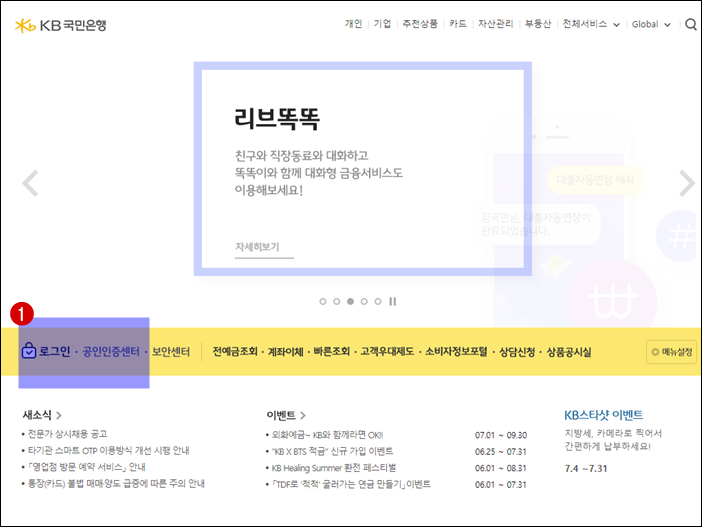Image resolution: width=702 pixels, height=527 pixels.
Task: Pause the banner slideshow
Action: tap(393, 301)
